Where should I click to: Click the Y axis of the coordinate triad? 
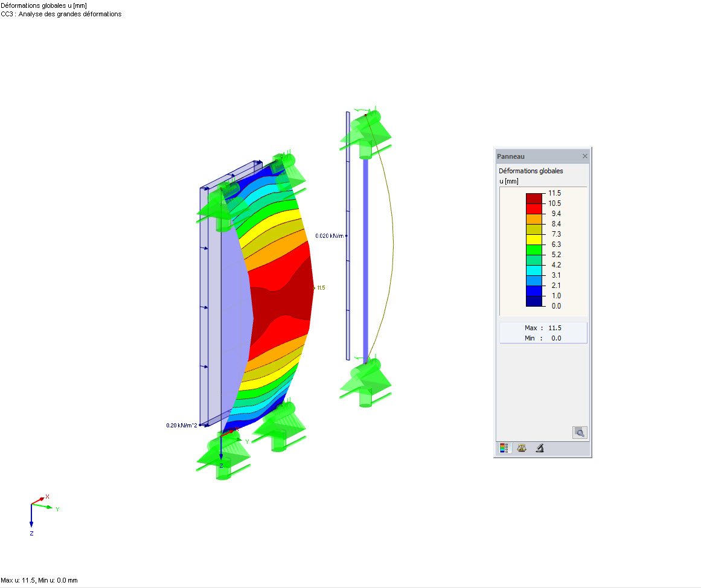tap(45, 507)
